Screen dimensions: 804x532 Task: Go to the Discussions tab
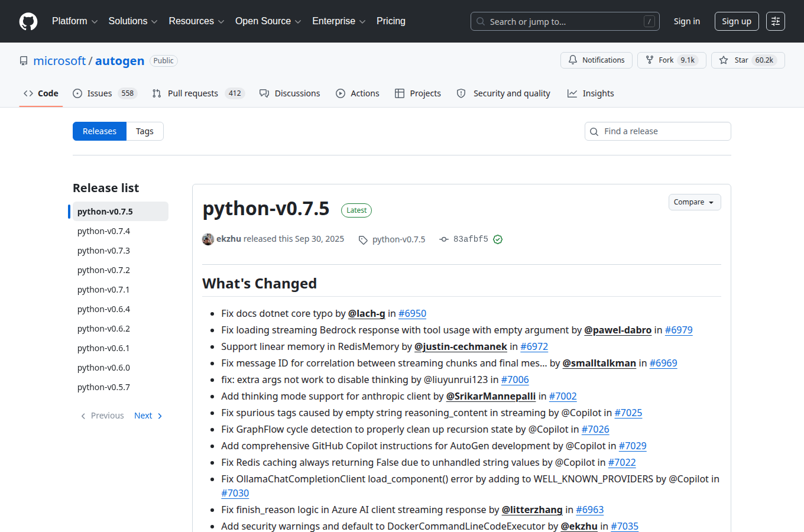(x=290, y=93)
